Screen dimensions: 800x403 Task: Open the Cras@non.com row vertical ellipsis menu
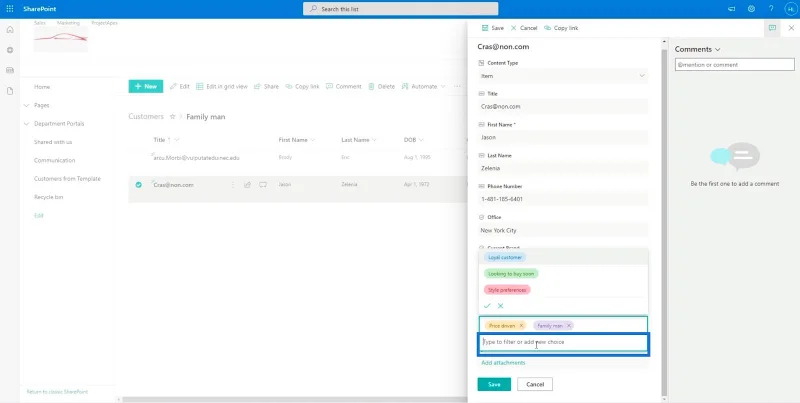(233, 185)
